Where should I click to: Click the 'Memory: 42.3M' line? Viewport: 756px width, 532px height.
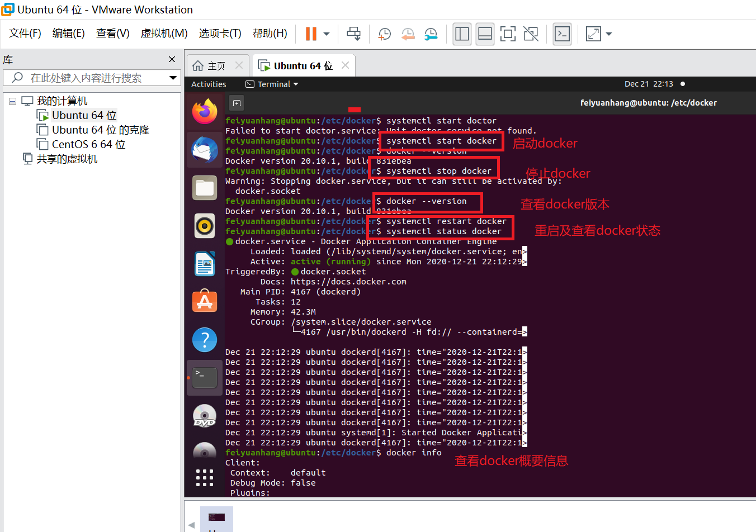pos(283,312)
